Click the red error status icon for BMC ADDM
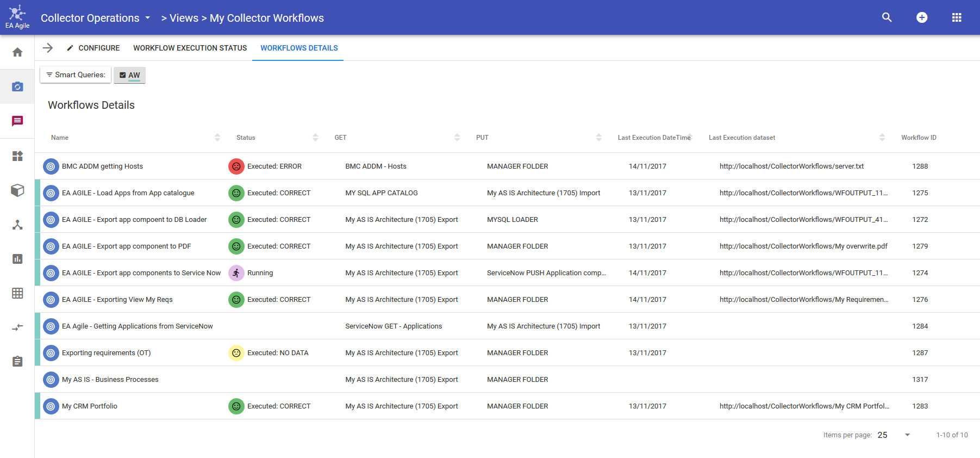Image resolution: width=980 pixels, height=458 pixels. coord(236,166)
